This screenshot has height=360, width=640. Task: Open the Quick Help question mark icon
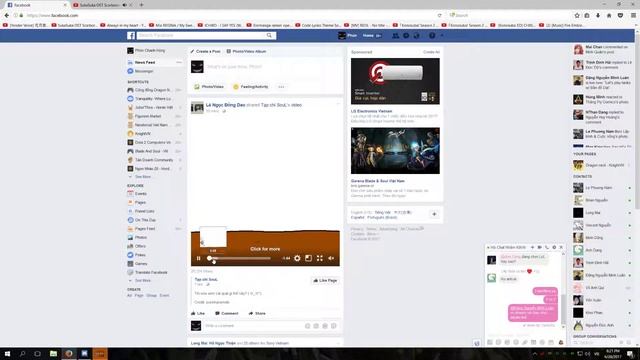point(432,36)
